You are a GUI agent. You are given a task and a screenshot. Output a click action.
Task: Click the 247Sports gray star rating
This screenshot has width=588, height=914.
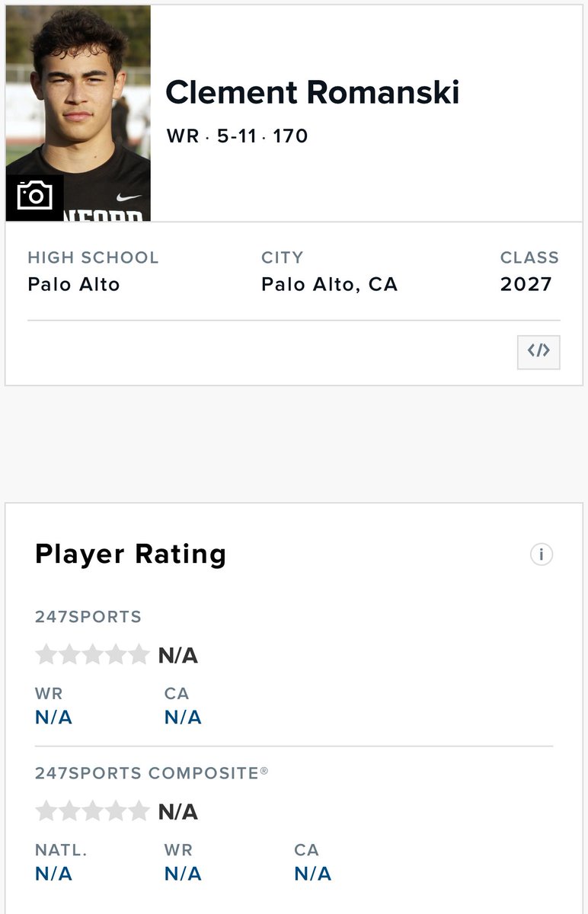92,655
